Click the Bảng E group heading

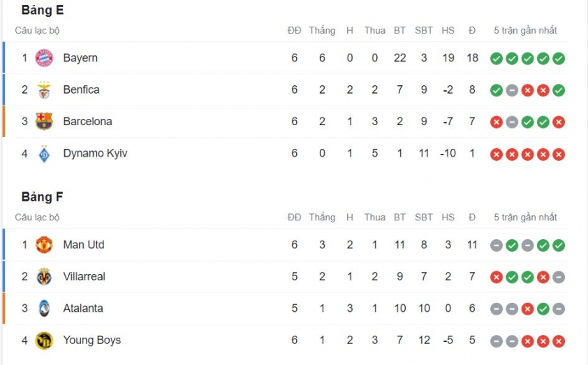[43, 10]
